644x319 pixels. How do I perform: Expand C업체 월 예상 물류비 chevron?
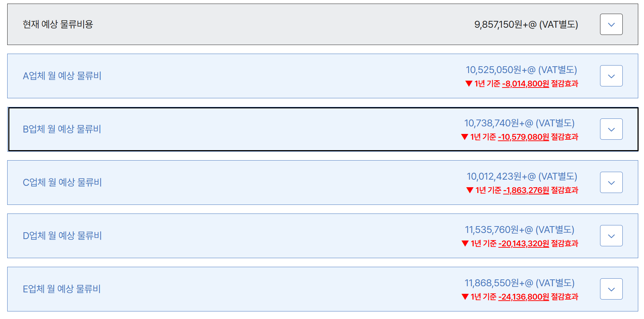611,183
